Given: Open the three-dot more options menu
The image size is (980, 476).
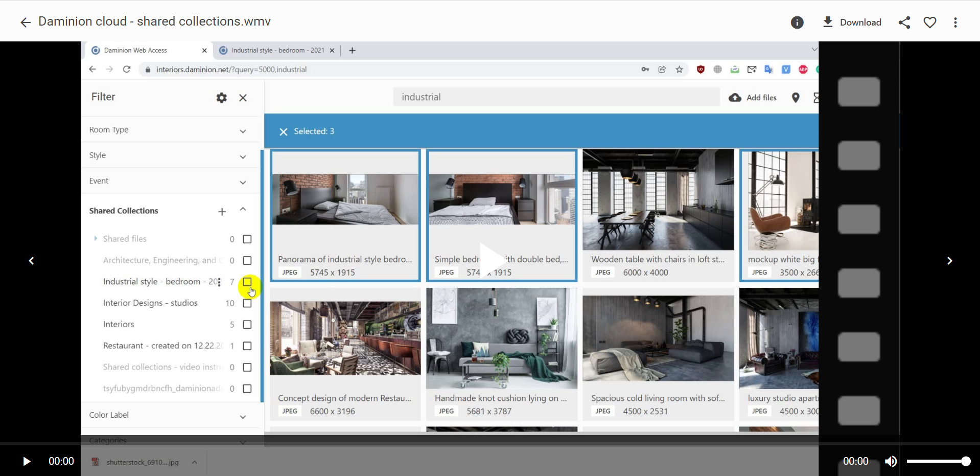Looking at the screenshot, I should click(x=955, y=22).
